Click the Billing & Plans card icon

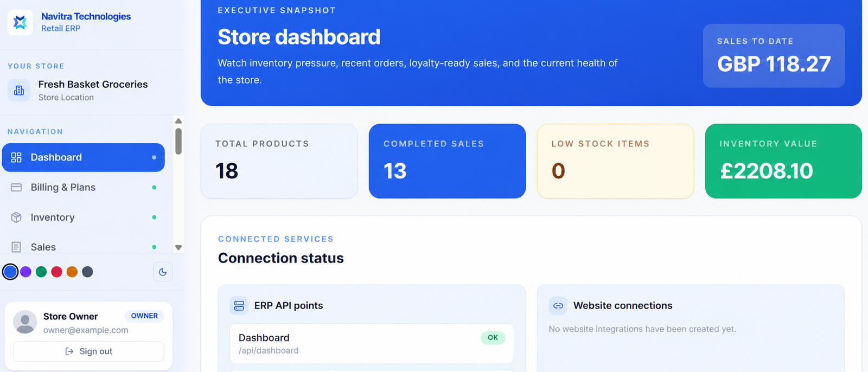coord(16,187)
